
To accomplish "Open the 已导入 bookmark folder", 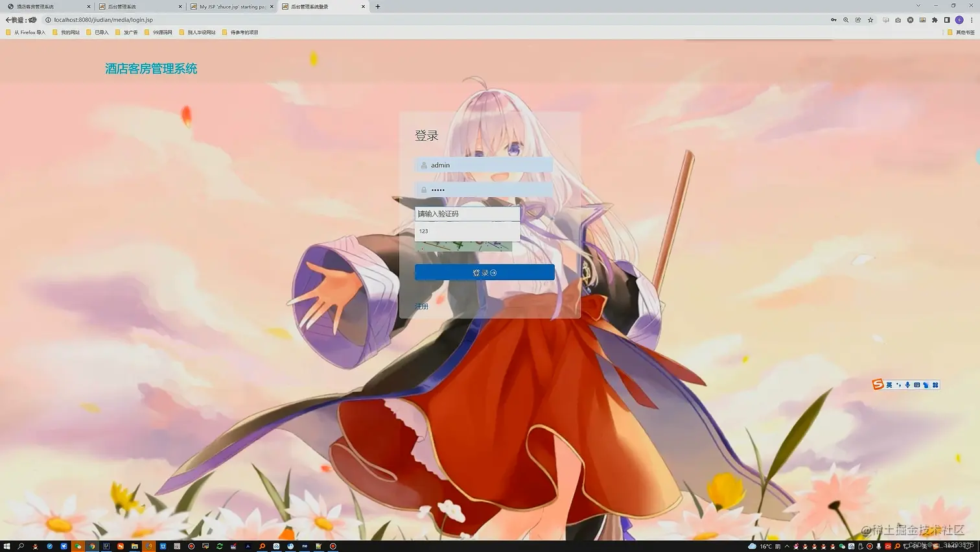I will coord(98,32).
